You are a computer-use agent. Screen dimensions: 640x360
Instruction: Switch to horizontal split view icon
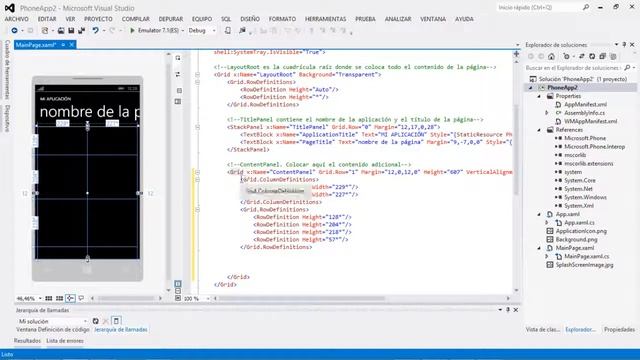click(178, 291)
